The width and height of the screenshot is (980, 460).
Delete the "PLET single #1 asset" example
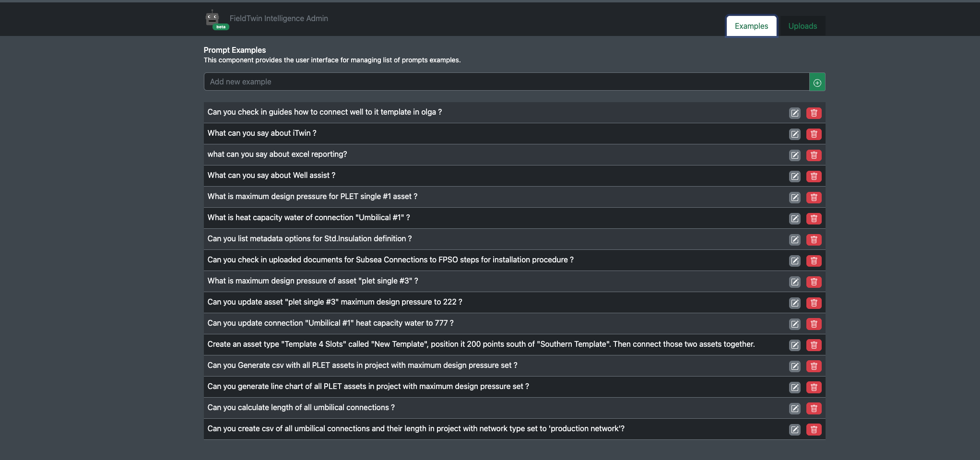[x=814, y=198]
